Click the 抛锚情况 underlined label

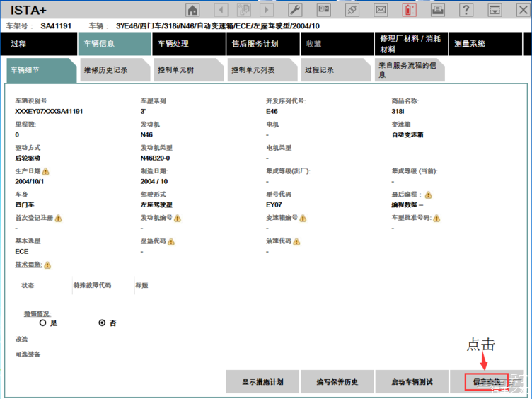pos(37,314)
